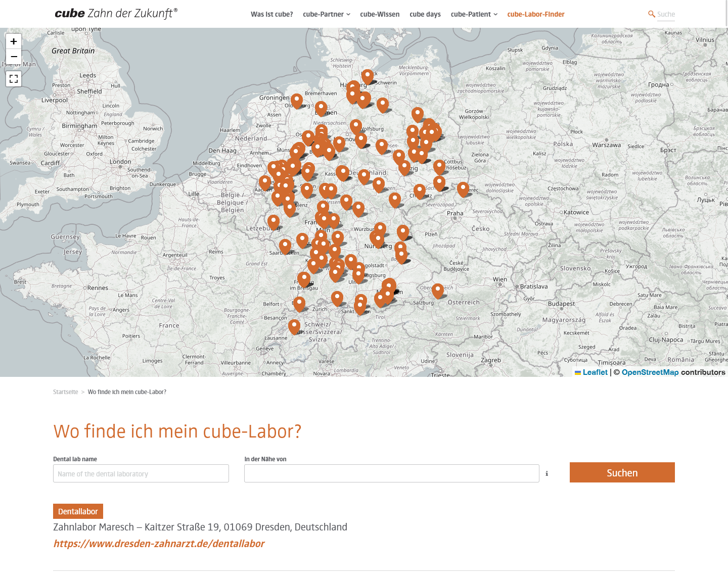
Task: Open the 'Was ist cube?' menu item
Action: pyautogui.click(x=272, y=14)
